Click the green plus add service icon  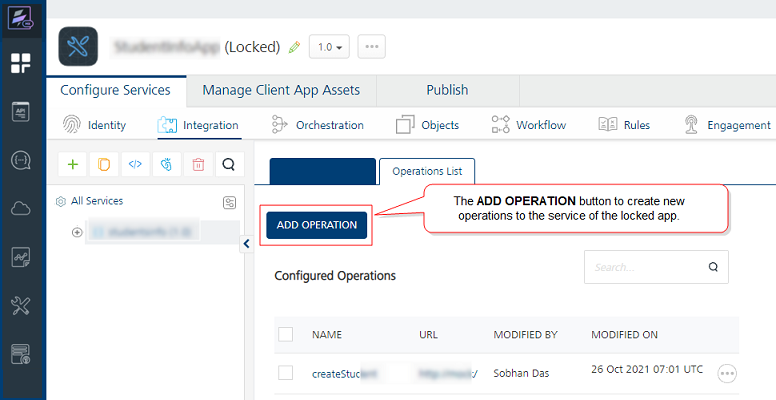[72, 164]
